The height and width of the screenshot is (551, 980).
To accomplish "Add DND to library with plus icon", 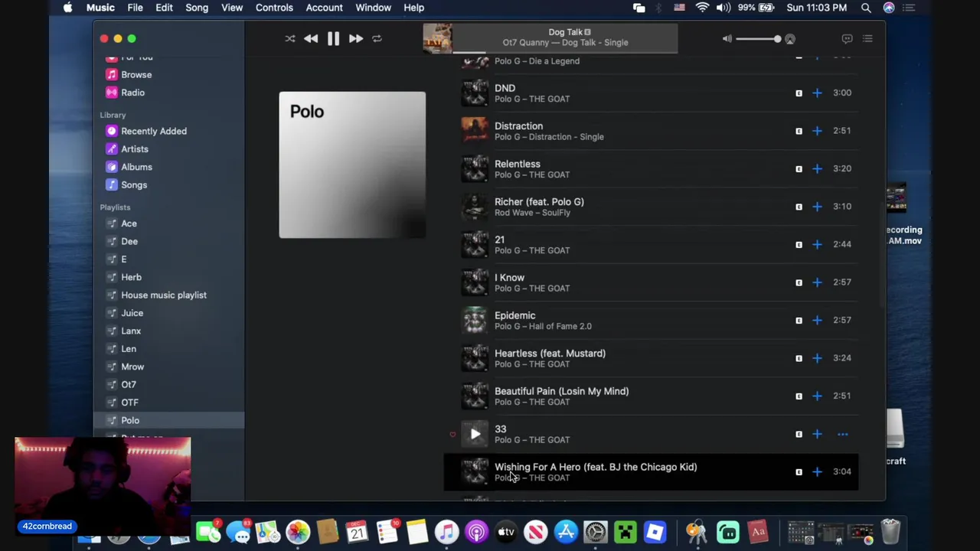I will pyautogui.click(x=817, y=93).
